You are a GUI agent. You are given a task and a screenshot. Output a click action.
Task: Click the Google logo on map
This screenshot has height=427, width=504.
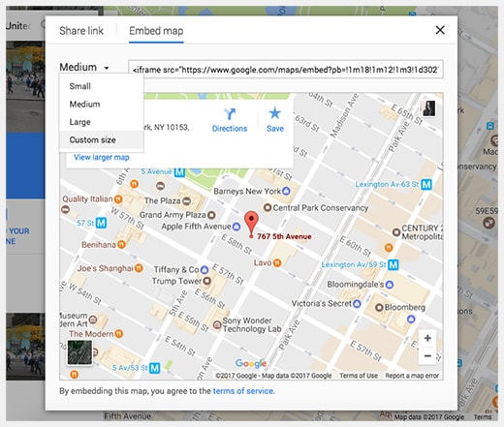point(251,364)
